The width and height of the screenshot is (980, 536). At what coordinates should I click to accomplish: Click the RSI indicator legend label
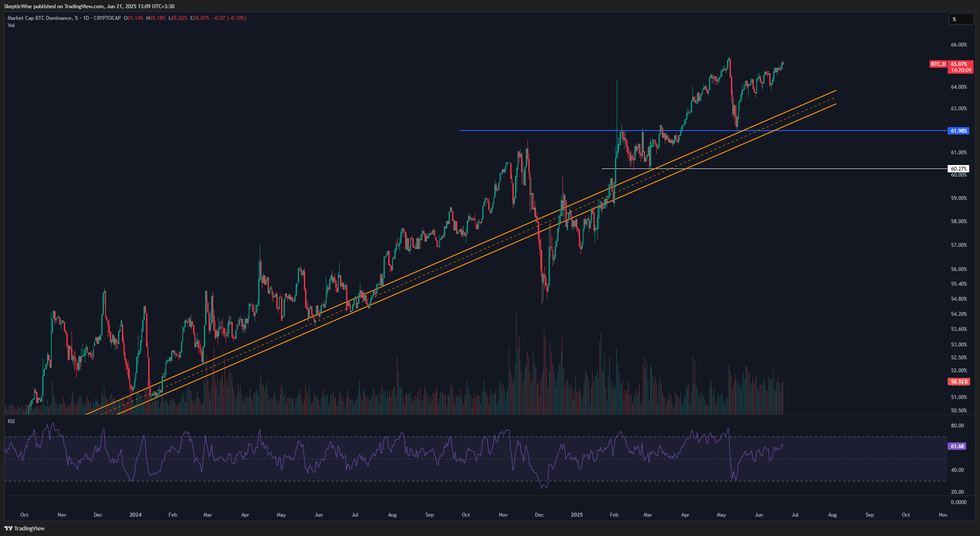(x=11, y=421)
